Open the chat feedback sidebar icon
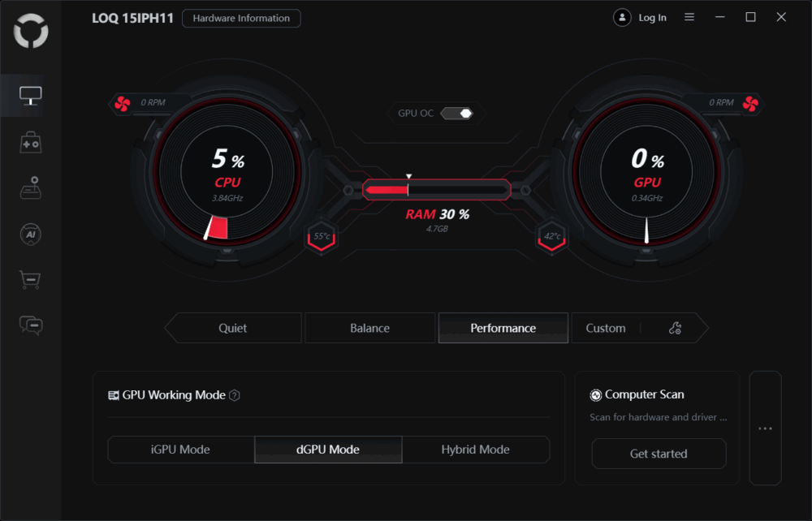 (31, 325)
